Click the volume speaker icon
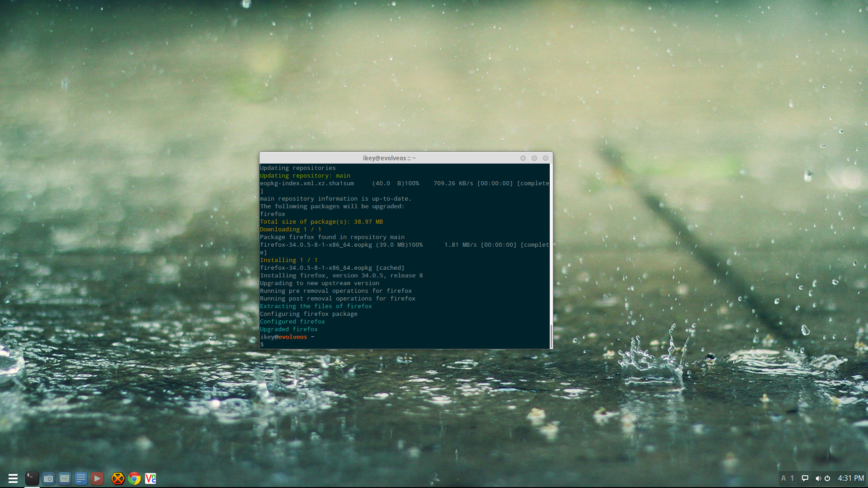The height and width of the screenshot is (488, 868). pyautogui.click(x=818, y=478)
